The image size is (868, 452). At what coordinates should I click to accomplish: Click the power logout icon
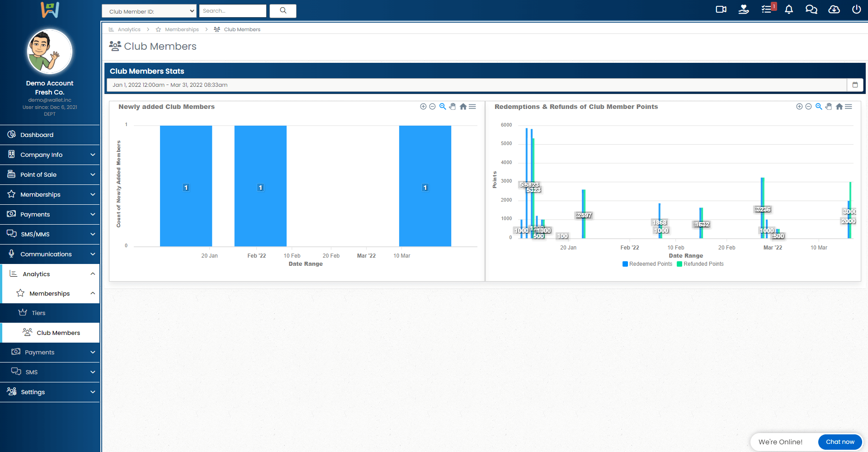[856, 9]
